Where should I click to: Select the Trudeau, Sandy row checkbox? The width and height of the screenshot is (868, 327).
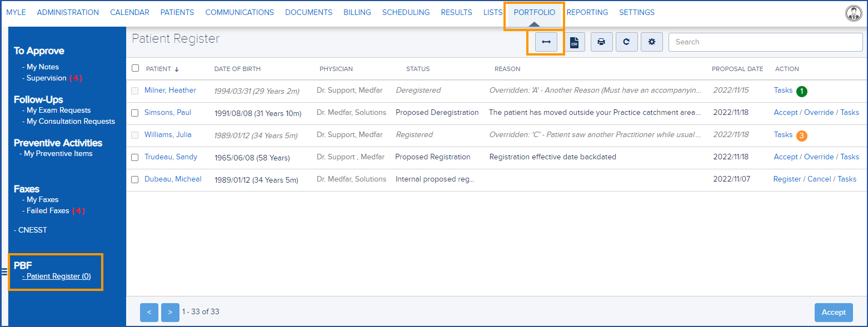coord(135,157)
